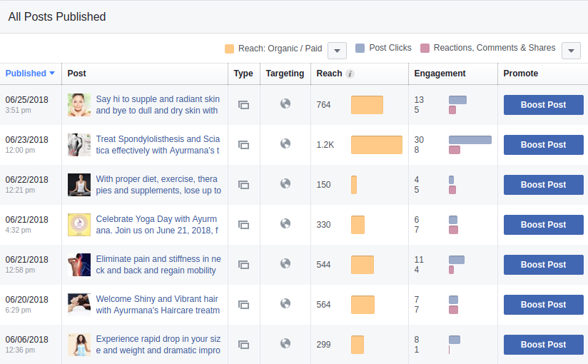Click the targeting globe icon for Yoga Day post

[285, 224]
